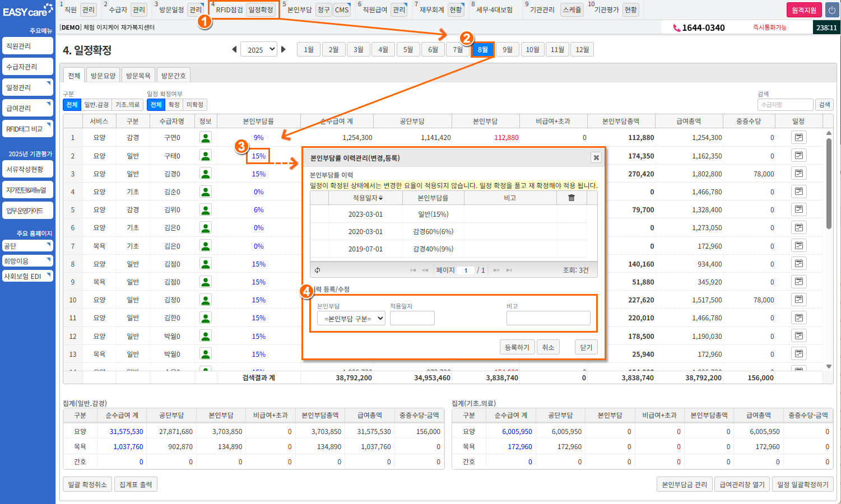The width and height of the screenshot is (841, 504).
Task: Click 구연0's green person info icon
Action: (x=206, y=137)
